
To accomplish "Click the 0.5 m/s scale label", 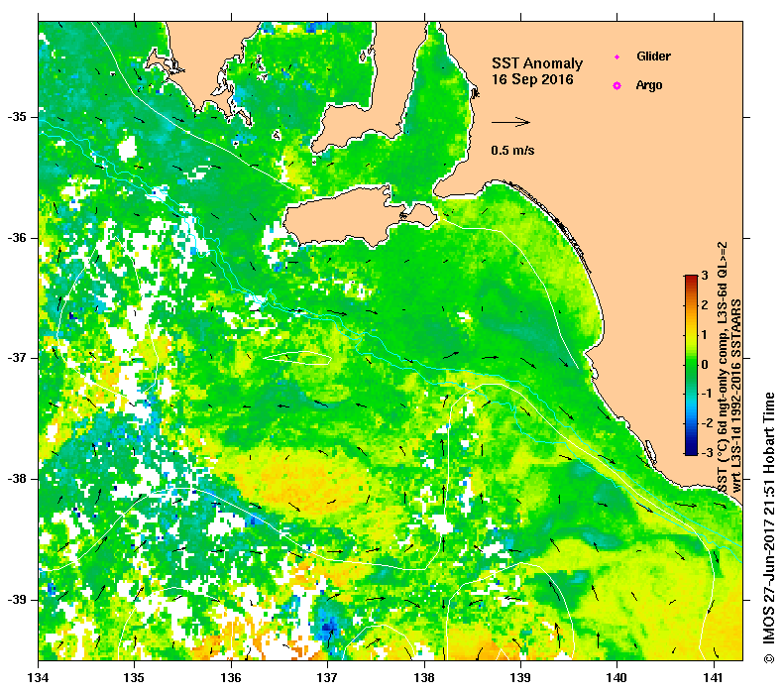I will pyautogui.click(x=512, y=150).
